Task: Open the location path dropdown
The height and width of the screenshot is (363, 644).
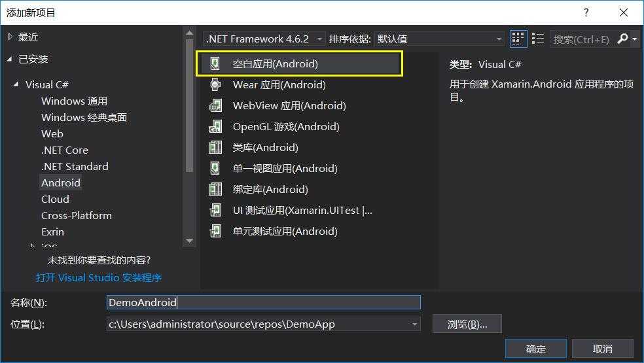Action: 414,324
